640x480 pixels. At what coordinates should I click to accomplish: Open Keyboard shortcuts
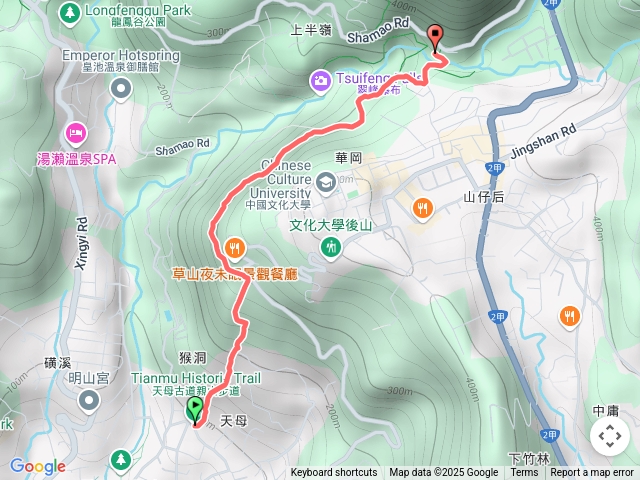334,473
